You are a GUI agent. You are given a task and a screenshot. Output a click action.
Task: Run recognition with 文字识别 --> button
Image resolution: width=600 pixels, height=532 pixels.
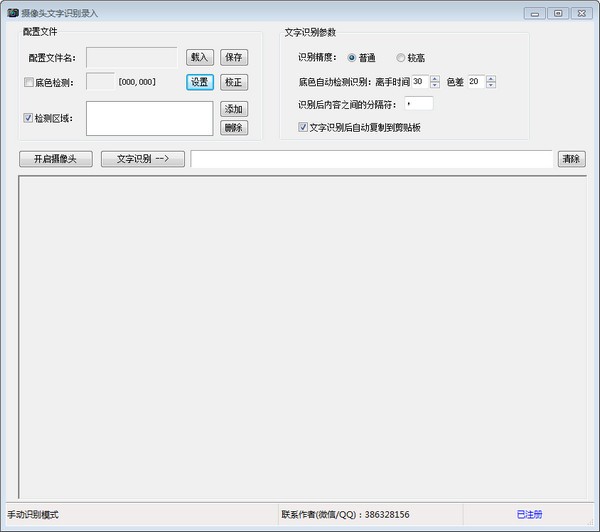pyautogui.click(x=143, y=159)
